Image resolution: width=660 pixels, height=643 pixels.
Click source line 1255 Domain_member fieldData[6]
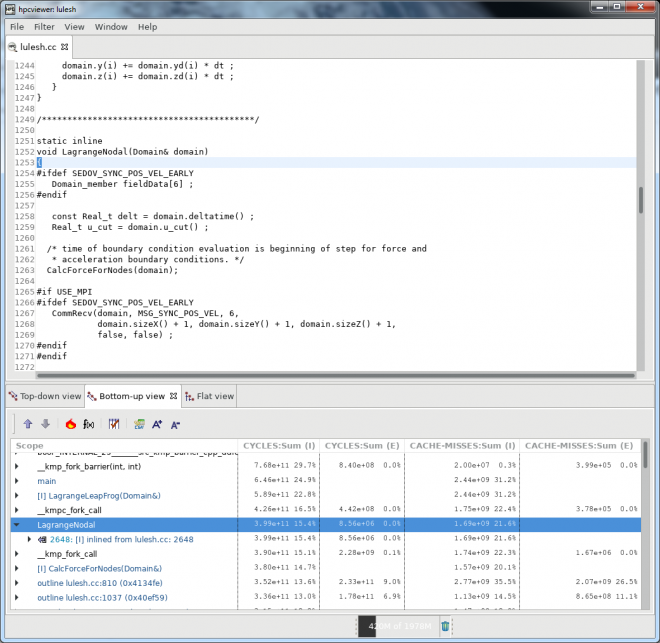coord(122,184)
